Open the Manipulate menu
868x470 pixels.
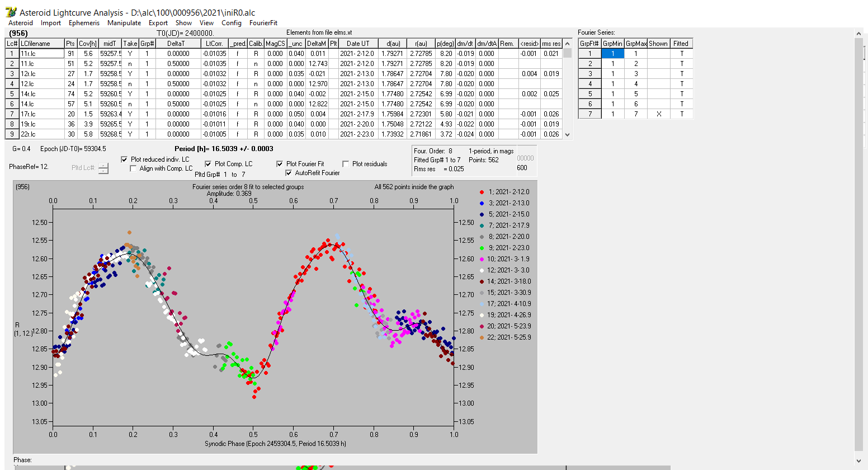124,23
